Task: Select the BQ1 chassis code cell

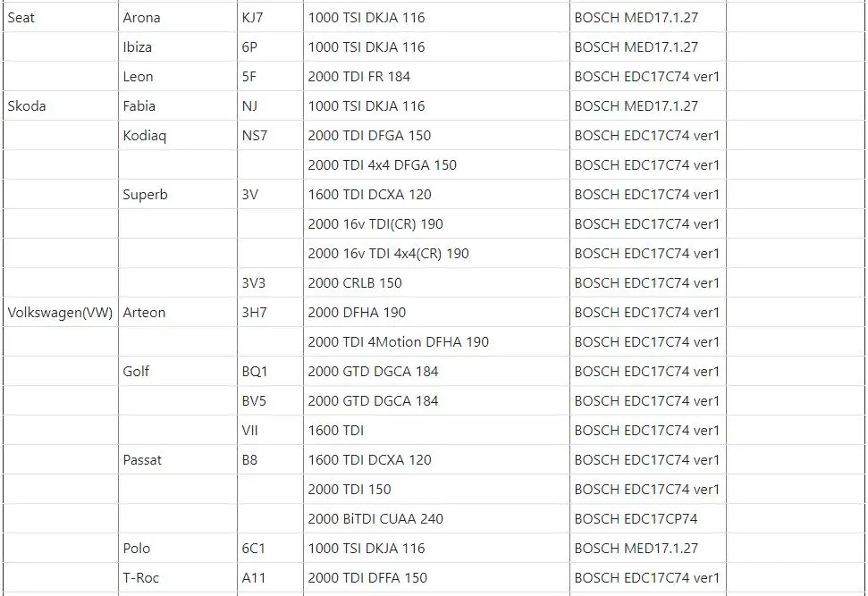Action: click(x=270, y=372)
